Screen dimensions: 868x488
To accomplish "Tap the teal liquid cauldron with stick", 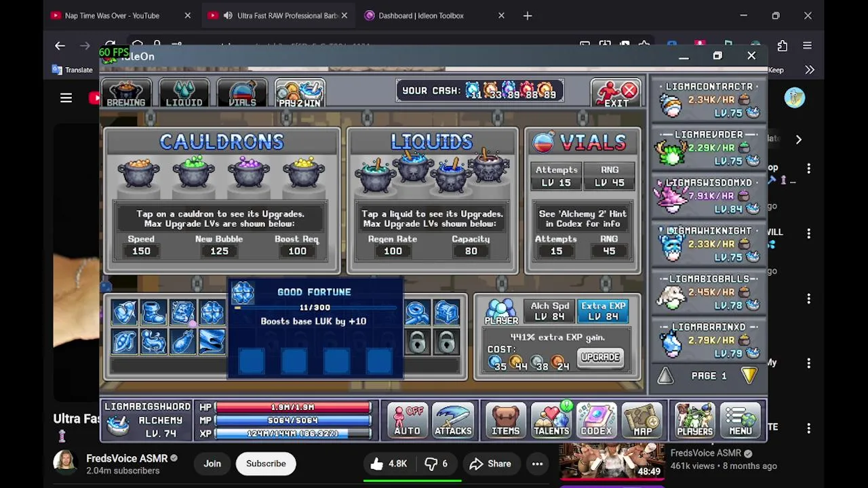I will [375, 175].
